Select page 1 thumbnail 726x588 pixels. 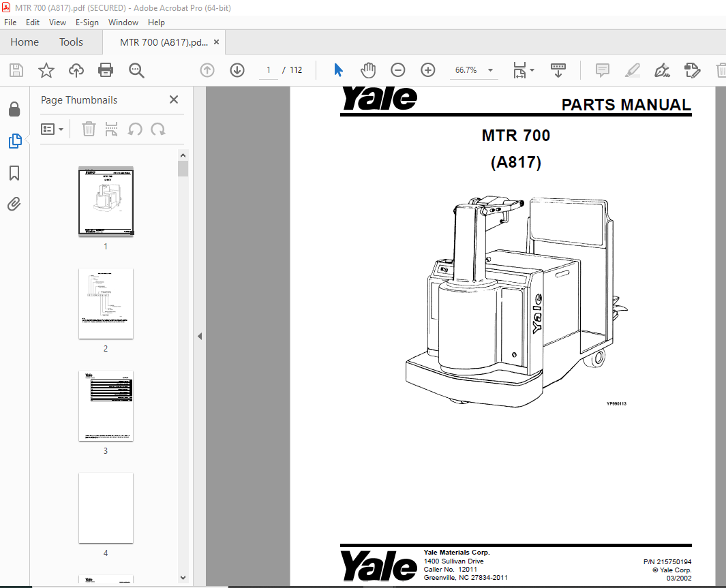coord(106,201)
